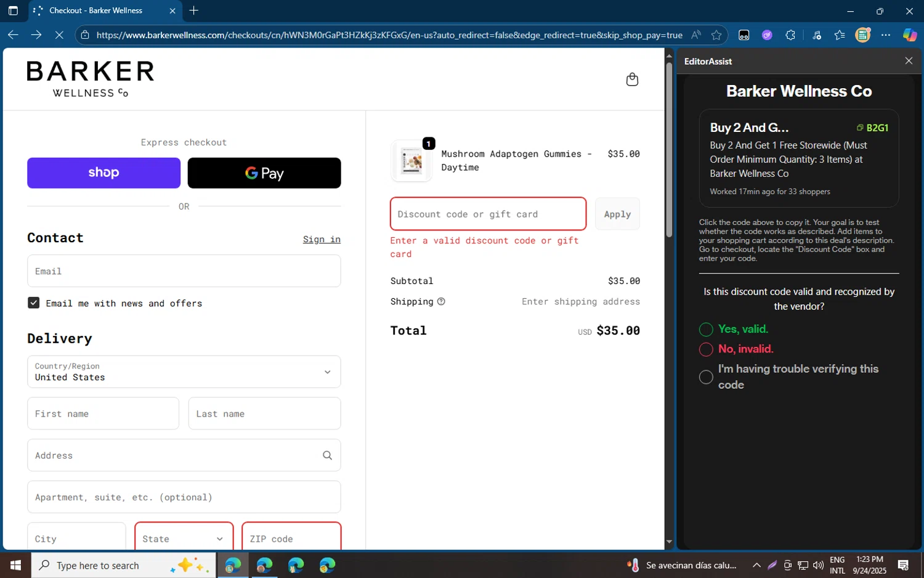Click Apply discount button
Viewport: 924px width, 578px height.
[617, 214]
